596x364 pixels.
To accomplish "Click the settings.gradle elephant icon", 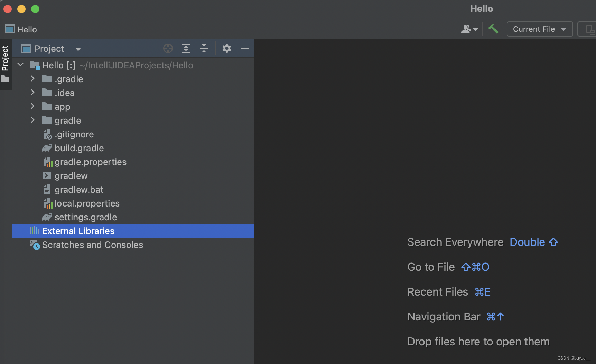I will [x=47, y=217].
